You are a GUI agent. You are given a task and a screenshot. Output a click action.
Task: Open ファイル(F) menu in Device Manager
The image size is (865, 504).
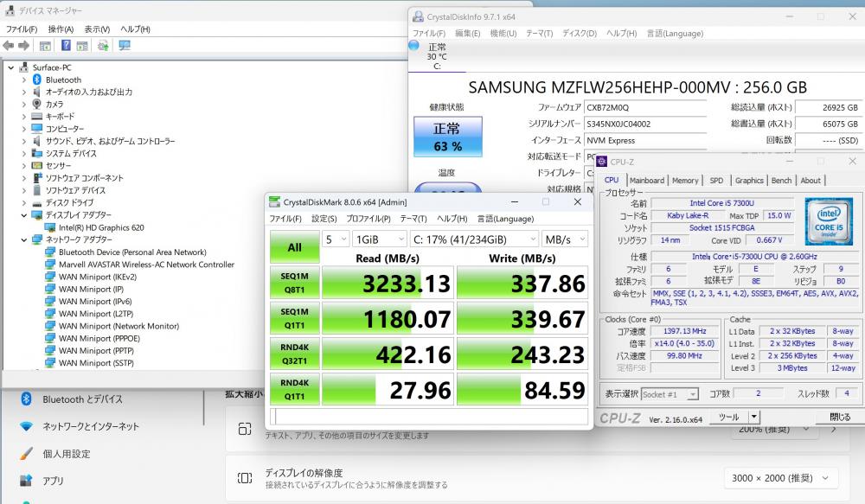(22, 29)
